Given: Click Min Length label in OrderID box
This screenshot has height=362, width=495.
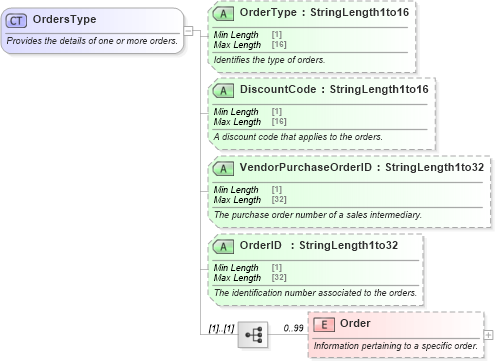Looking at the screenshot, I should tap(236, 268).
